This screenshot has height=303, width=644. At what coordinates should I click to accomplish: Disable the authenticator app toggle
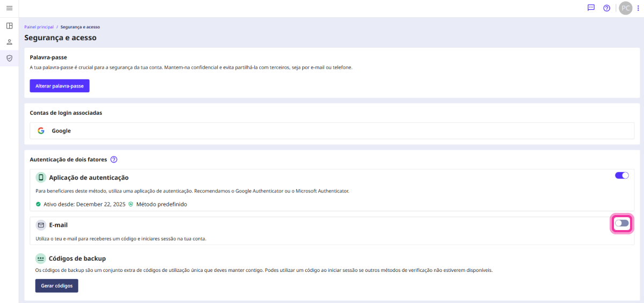tap(622, 175)
